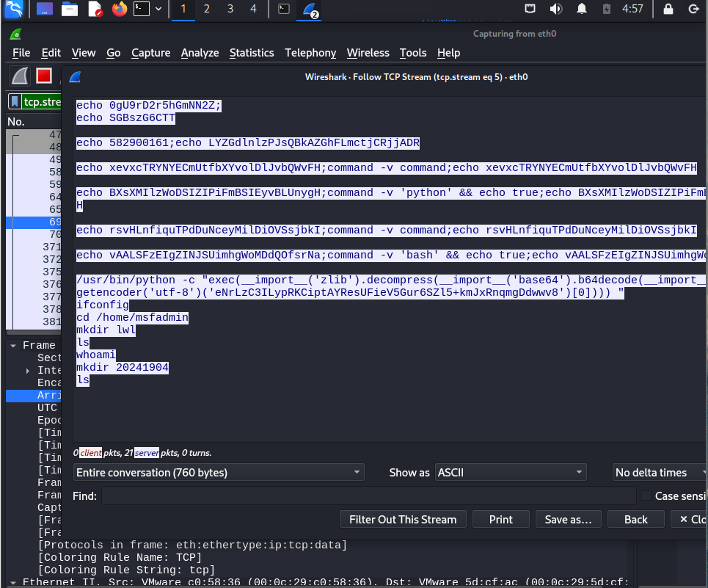The width and height of the screenshot is (708, 588).
Task: Open the File menu
Action: tap(21, 53)
